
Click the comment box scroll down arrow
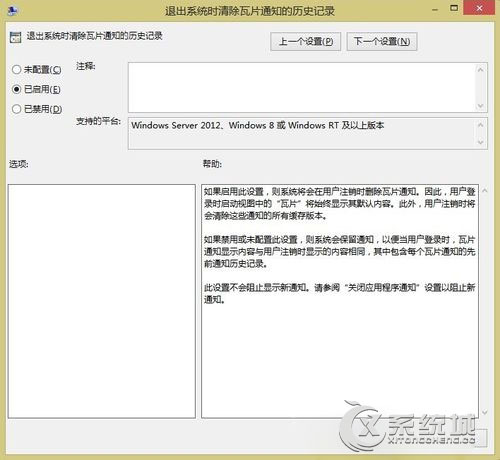coord(480,106)
